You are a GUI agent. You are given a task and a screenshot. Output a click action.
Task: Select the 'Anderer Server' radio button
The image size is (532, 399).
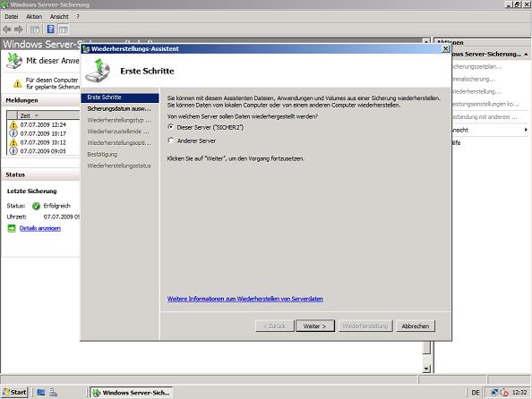171,140
